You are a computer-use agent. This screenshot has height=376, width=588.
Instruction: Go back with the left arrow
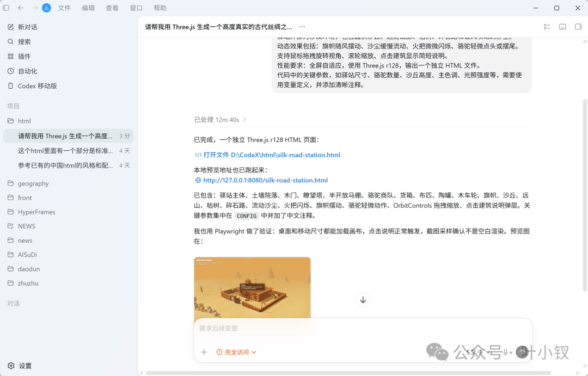pyautogui.click(x=21, y=8)
